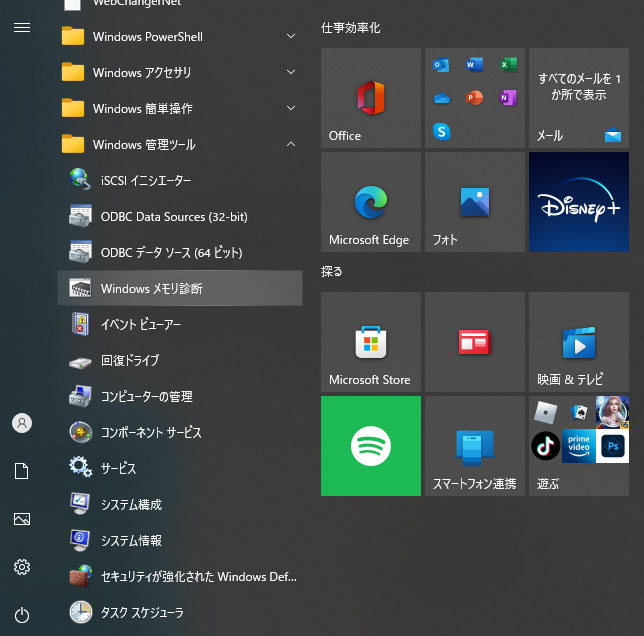Open the Disney+ tile
Screen dimensions: 644x636
[579, 202]
